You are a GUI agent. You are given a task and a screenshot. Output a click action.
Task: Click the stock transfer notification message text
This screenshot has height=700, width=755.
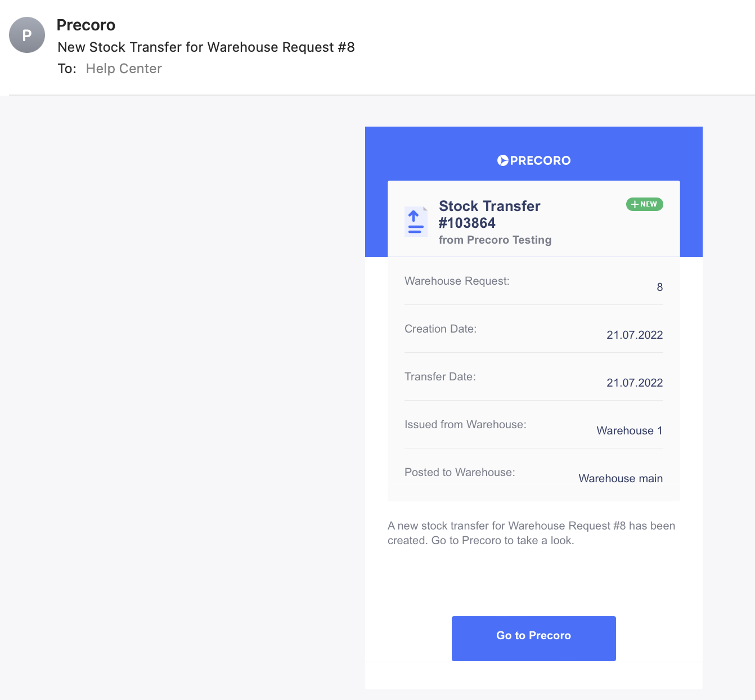(x=531, y=533)
